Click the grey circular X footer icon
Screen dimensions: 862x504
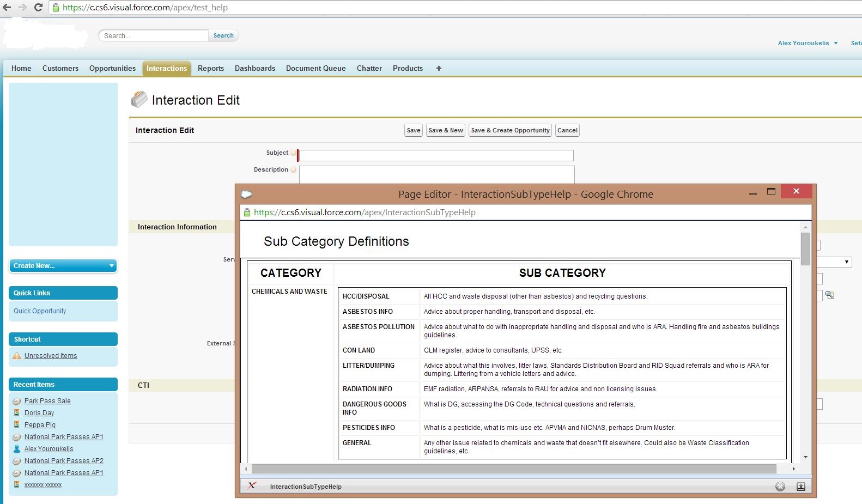click(x=780, y=487)
